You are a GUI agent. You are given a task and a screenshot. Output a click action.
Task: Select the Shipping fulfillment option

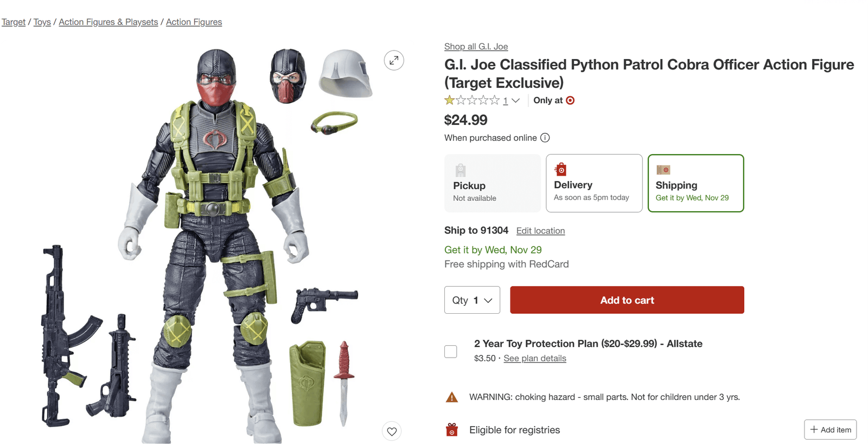pos(695,183)
